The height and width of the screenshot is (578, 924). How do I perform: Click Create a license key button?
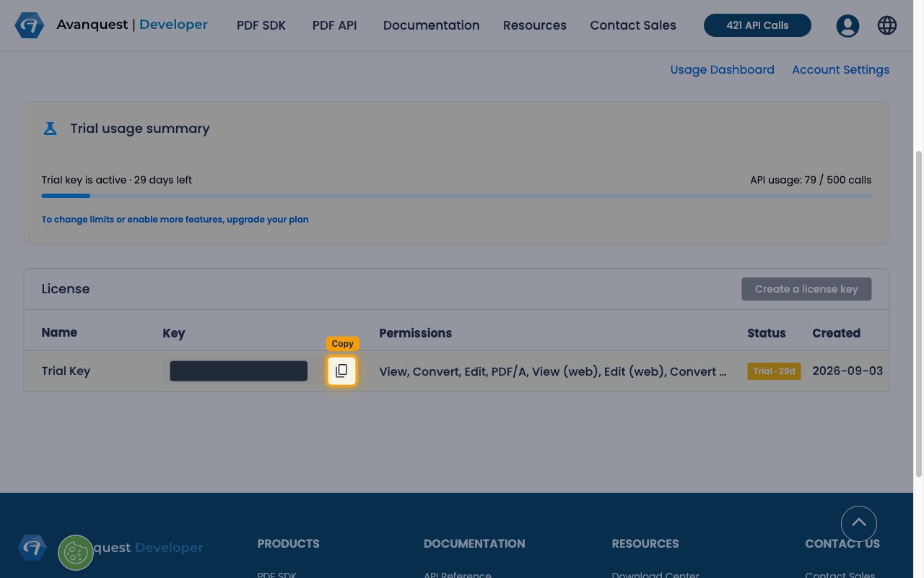pyautogui.click(x=806, y=289)
